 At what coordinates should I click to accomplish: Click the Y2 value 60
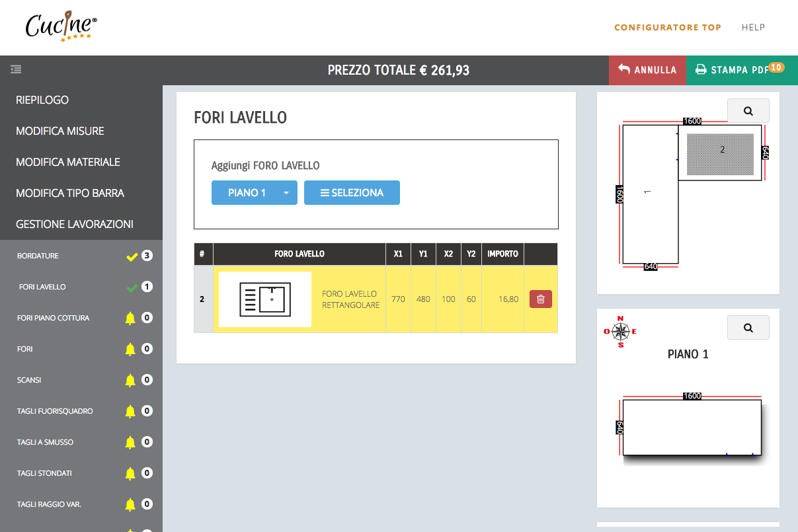pos(471,299)
